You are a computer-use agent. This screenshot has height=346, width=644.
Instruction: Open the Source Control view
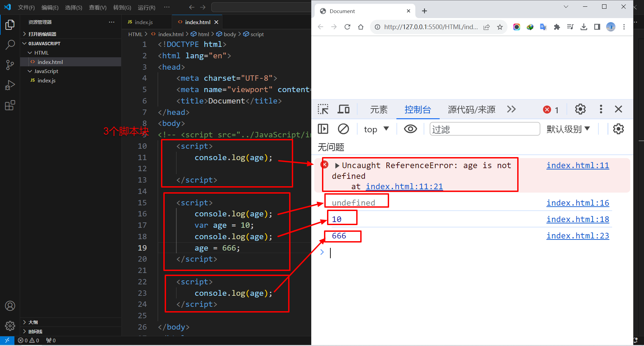click(x=10, y=65)
